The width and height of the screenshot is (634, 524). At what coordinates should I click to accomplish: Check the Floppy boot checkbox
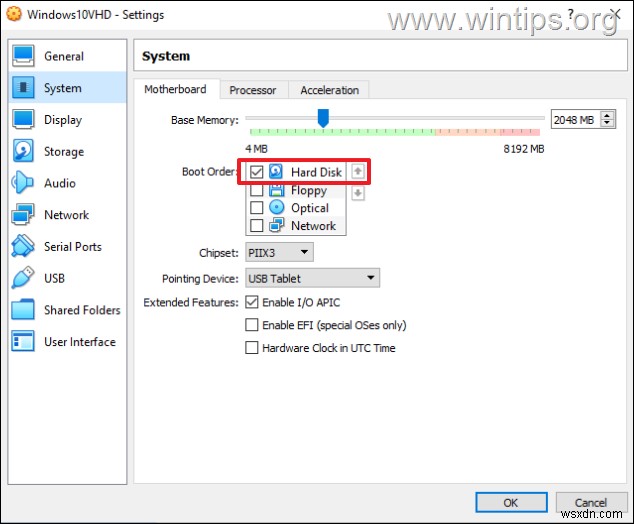click(x=256, y=190)
